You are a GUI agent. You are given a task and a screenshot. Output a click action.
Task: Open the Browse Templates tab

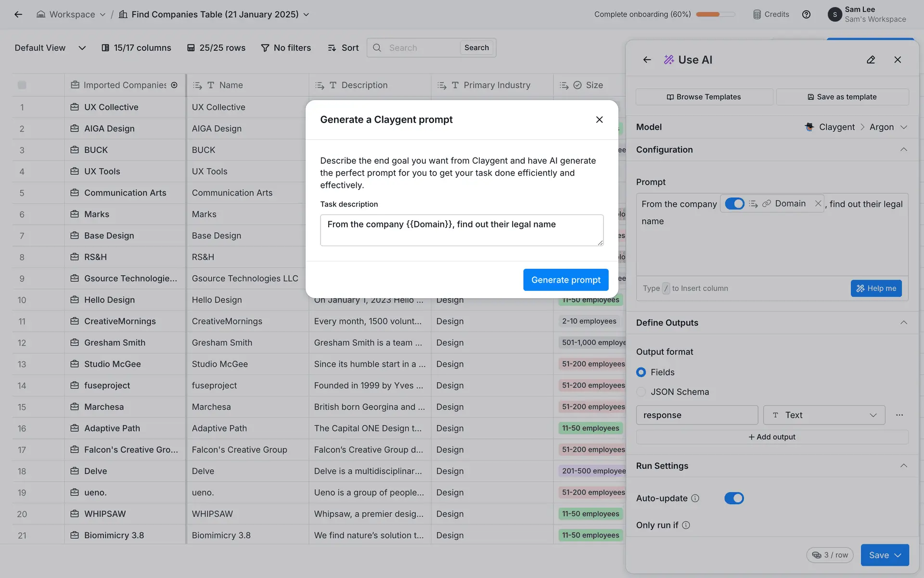point(704,97)
